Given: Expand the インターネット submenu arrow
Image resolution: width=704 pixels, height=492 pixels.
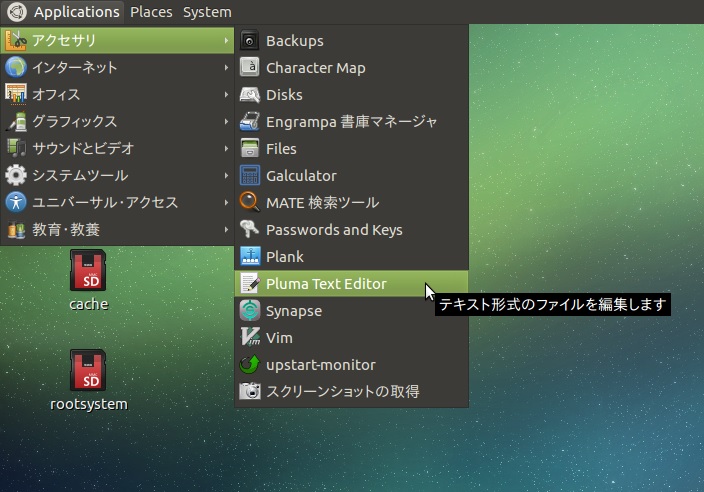Looking at the screenshot, I should tap(226, 67).
